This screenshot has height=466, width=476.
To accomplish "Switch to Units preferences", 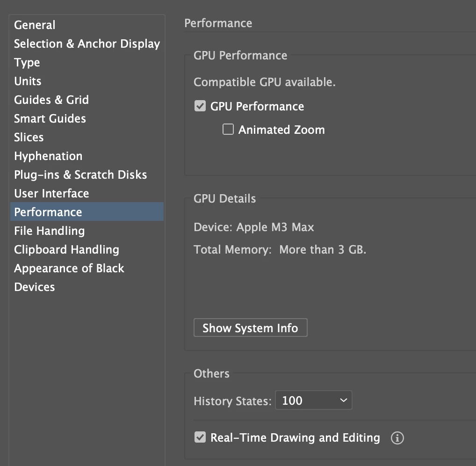I will pyautogui.click(x=28, y=81).
